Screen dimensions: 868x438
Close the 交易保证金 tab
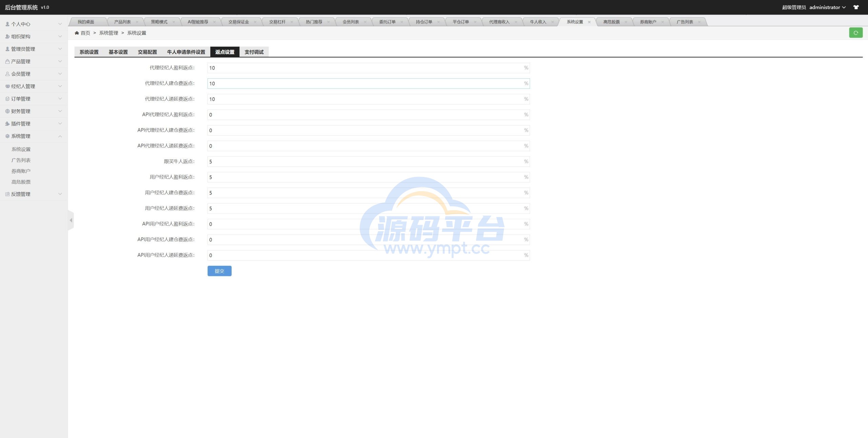click(x=255, y=22)
